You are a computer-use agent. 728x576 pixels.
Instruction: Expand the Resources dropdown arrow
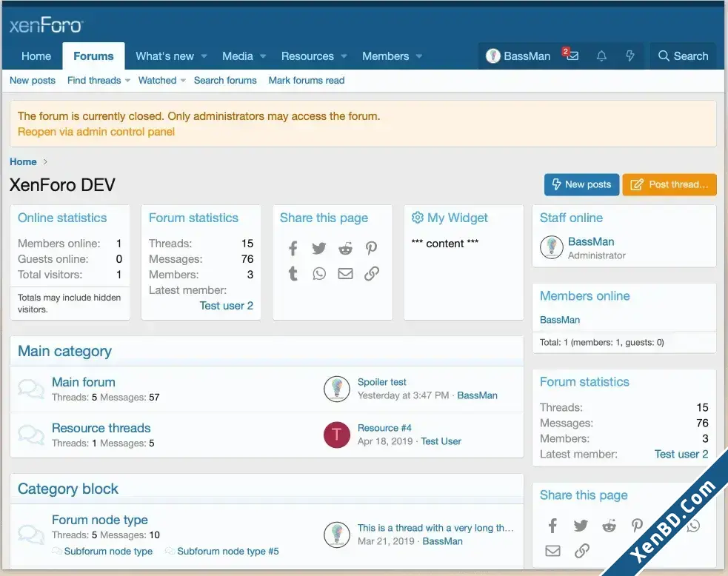point(344,56)
